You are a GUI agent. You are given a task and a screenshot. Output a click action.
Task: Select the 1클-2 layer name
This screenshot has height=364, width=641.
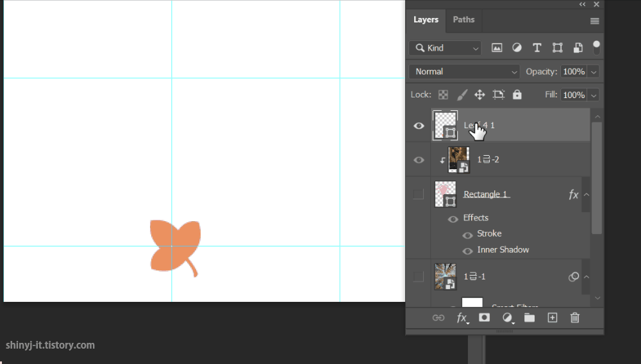click(x=488, y=160)
